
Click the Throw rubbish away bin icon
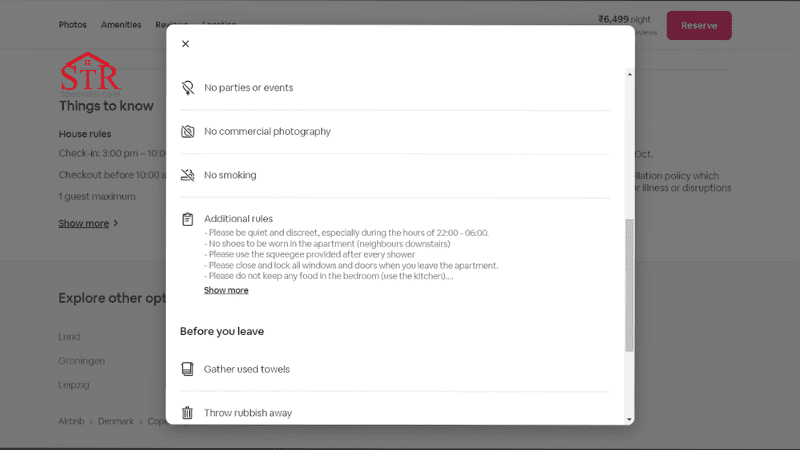[187, 413]
